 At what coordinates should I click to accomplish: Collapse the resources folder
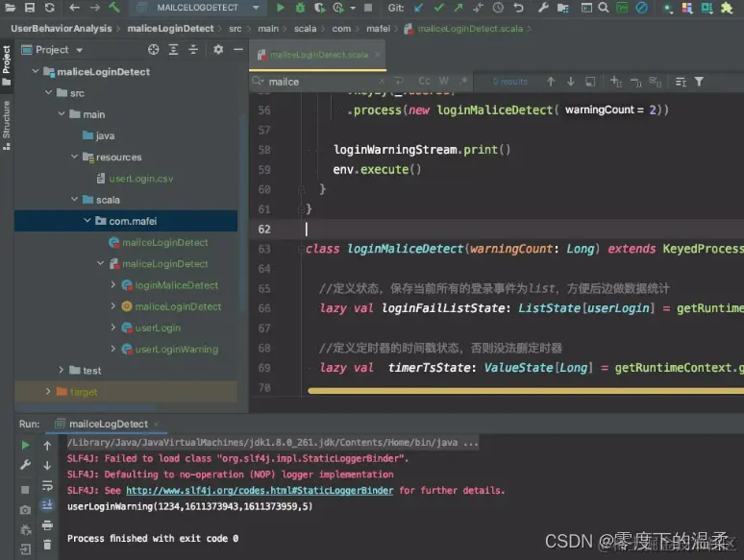(x=74, y=157)
